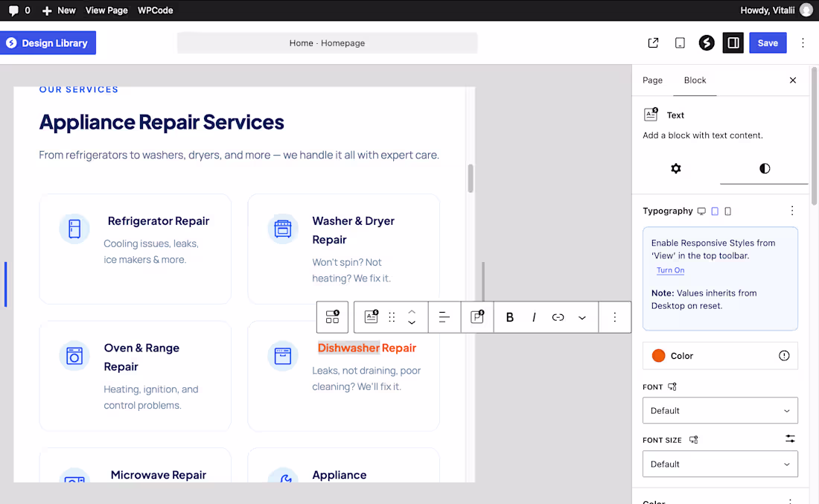This screenshot has width=819, height=504.
Task: Open block toolbar three-dot options
Action: [x=615, y=317]
